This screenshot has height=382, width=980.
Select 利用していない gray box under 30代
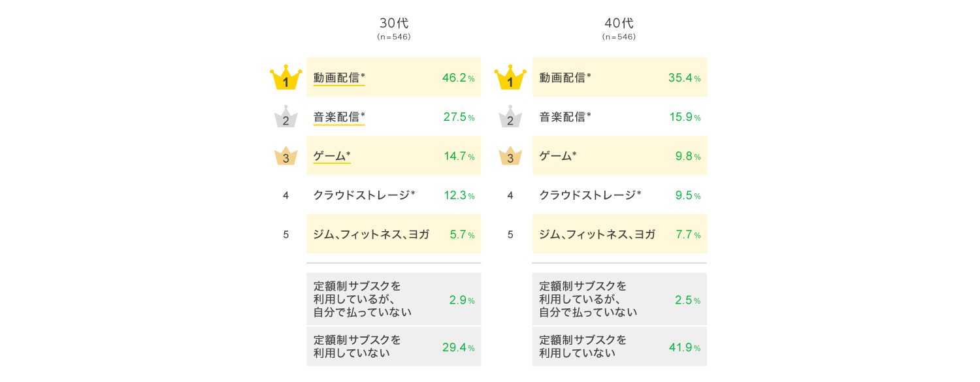click(393, 346)
